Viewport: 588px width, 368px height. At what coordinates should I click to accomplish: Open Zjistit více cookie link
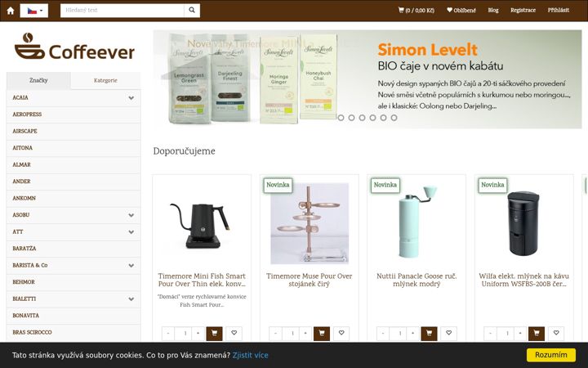point(250,355)
